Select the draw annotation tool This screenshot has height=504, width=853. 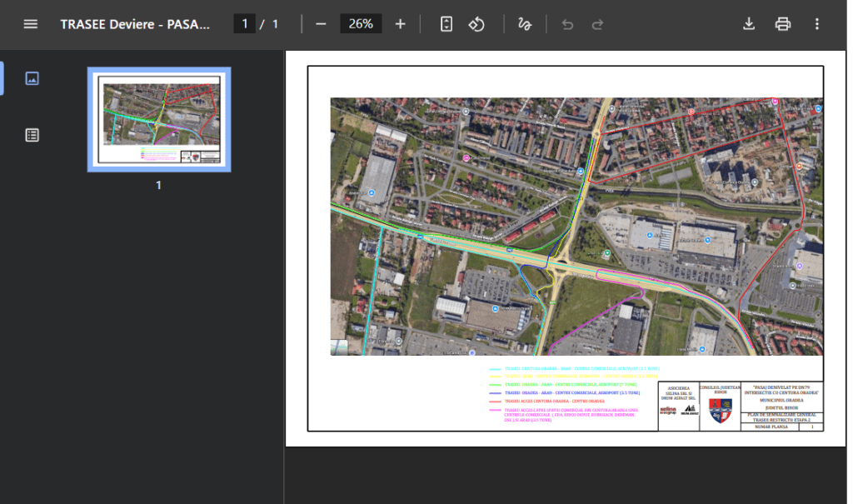(525, 24)
